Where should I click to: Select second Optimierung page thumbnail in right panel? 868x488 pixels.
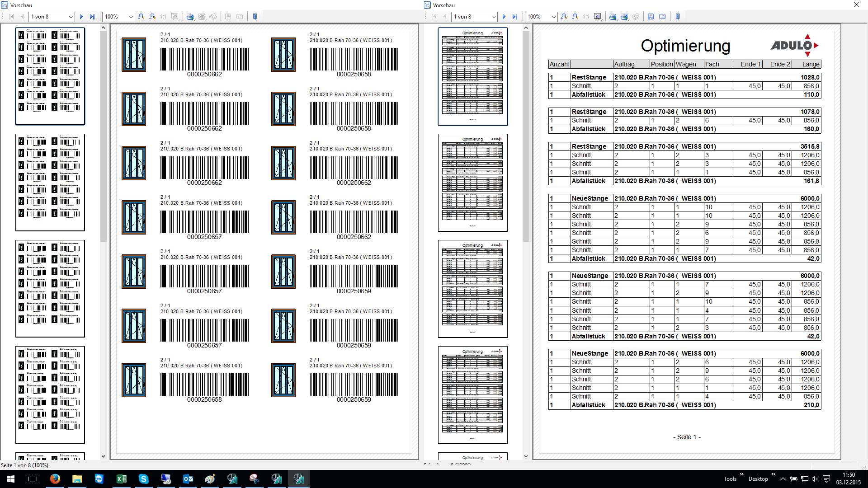pyautogui.click(x=473, y=183)
